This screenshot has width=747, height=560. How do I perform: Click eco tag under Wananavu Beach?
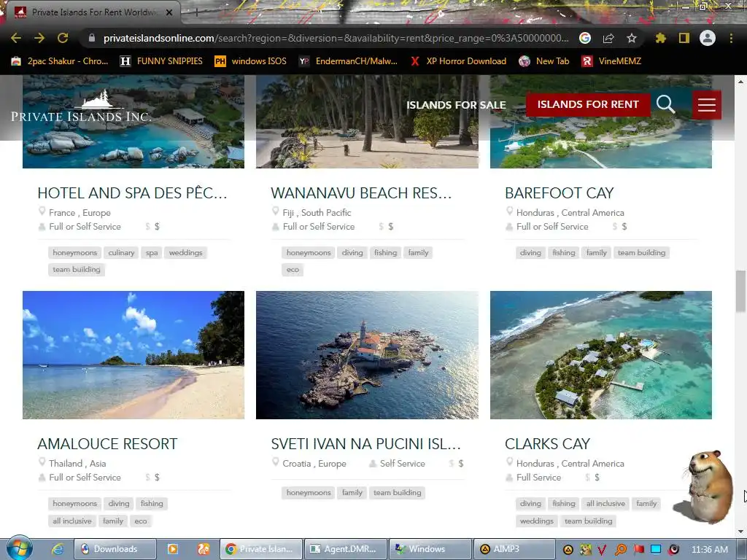(x=293, y=270)
